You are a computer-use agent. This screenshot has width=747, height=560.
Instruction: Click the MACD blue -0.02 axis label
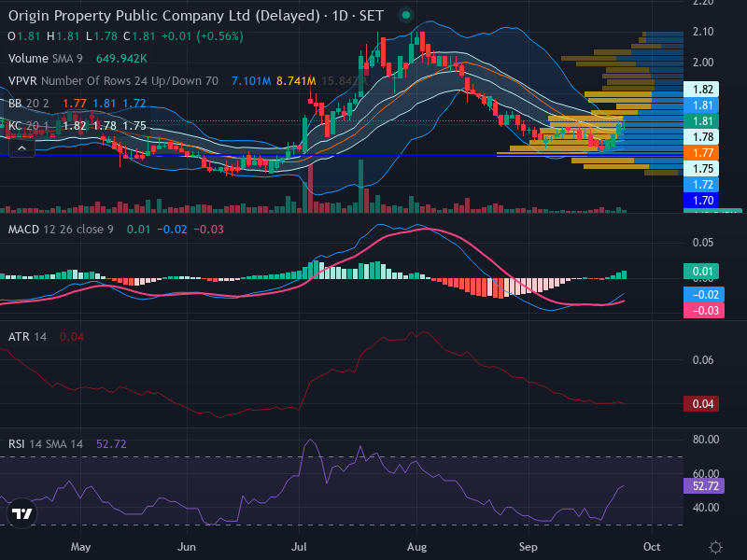tap(704, 294)
